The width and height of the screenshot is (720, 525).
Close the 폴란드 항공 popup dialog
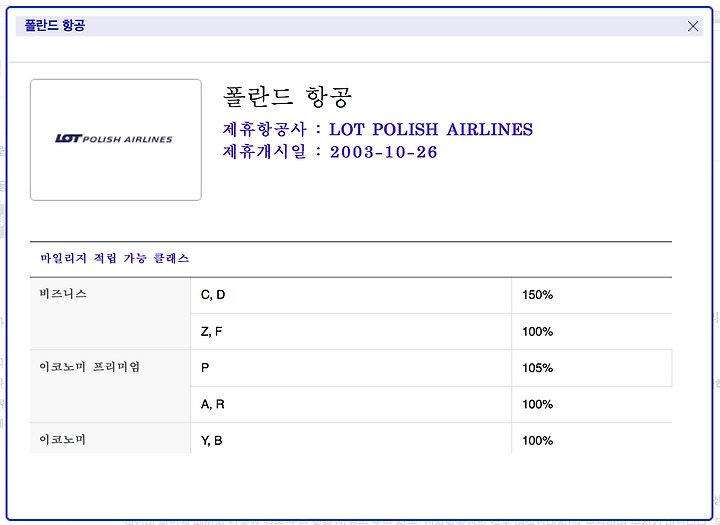pos(693,26)
